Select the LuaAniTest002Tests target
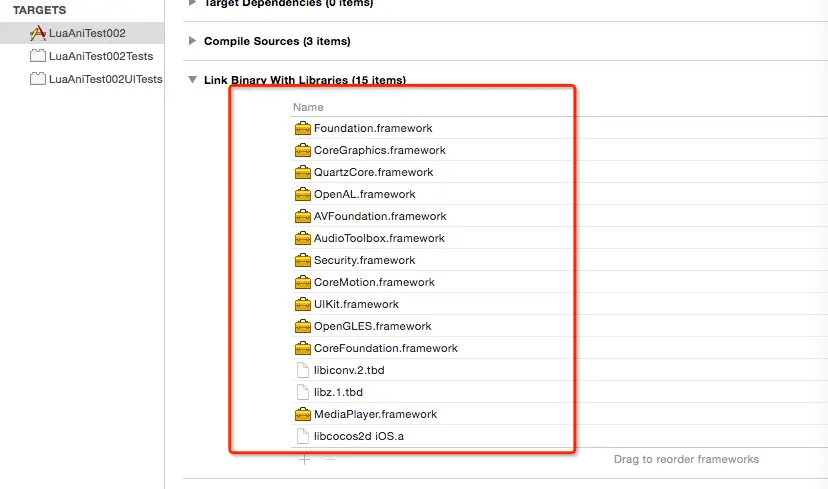This screenshot has height=489, width=828. click(82, 56)
